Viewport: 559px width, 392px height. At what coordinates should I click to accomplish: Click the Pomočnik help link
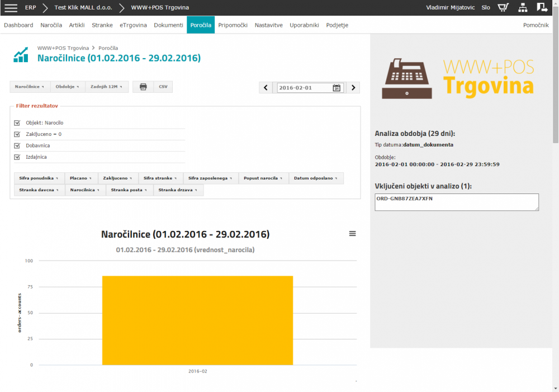coord(536,25)
